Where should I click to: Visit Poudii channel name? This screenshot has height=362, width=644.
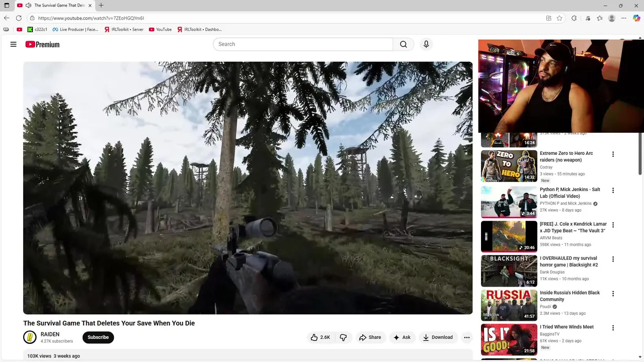[x=545, y=307]
